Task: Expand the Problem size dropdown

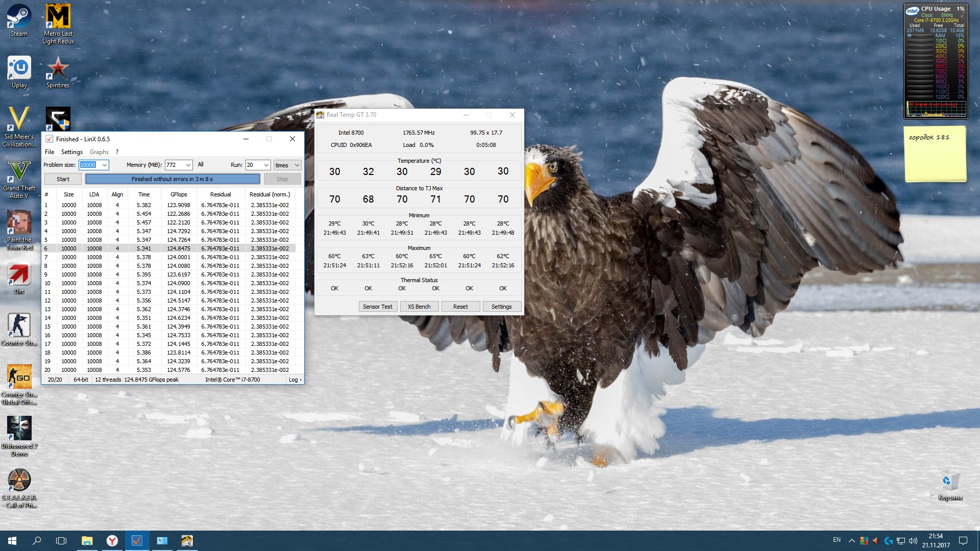Action: tap(104, 165)
